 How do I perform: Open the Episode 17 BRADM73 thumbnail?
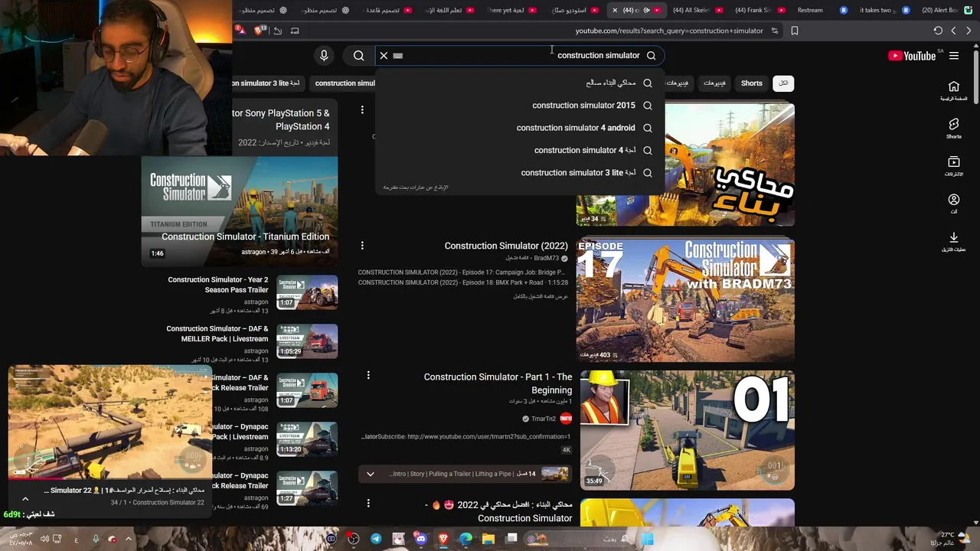pyautogui.click(x=685, y=300)
